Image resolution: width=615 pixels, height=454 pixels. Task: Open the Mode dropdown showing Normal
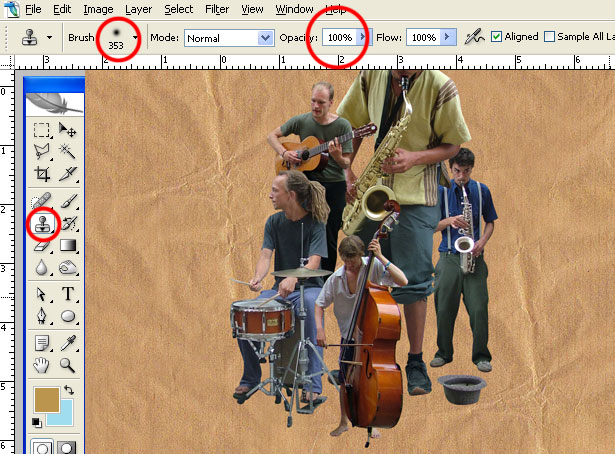pos(229,38)
